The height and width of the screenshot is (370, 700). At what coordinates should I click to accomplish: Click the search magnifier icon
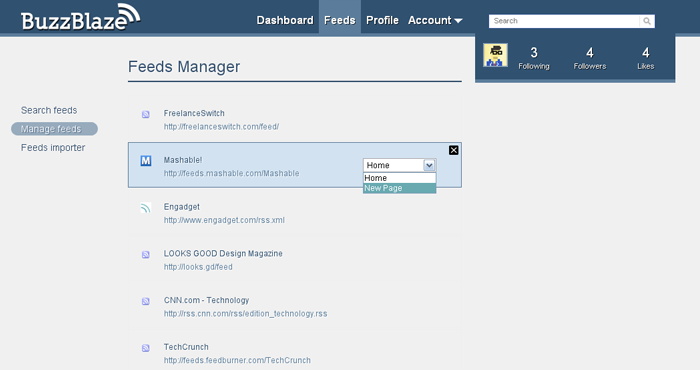point(647,21)
